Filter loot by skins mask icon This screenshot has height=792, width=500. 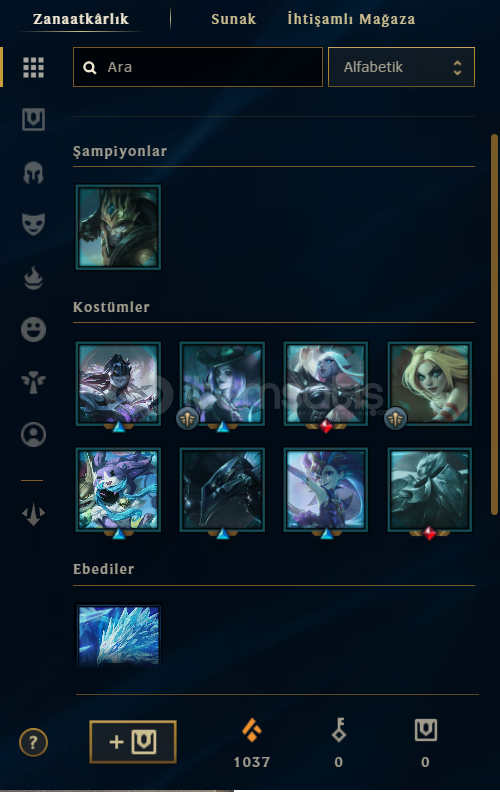click(x=33, y=224)
